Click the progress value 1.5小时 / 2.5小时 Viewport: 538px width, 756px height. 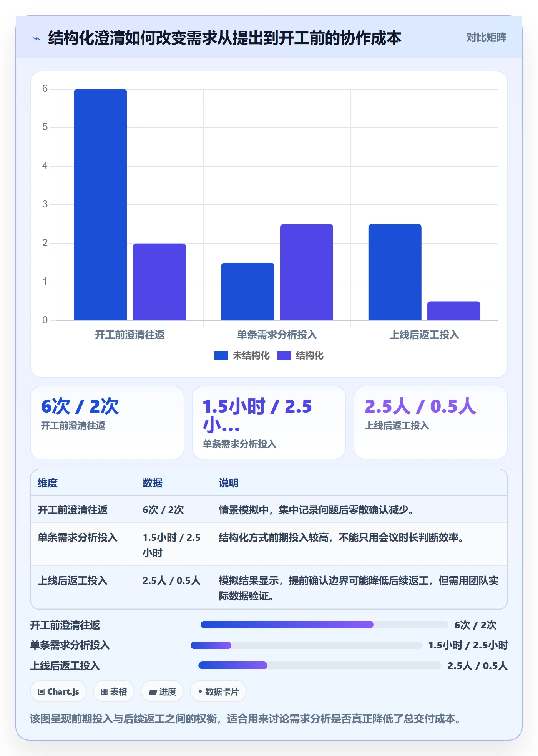coord(468,645)
